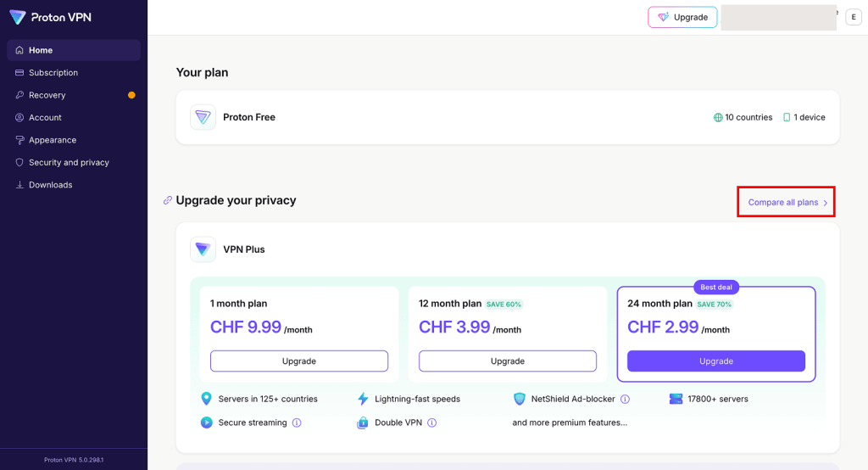
Task: Go to Subscription settings
Action: click(x=74, y=73)
